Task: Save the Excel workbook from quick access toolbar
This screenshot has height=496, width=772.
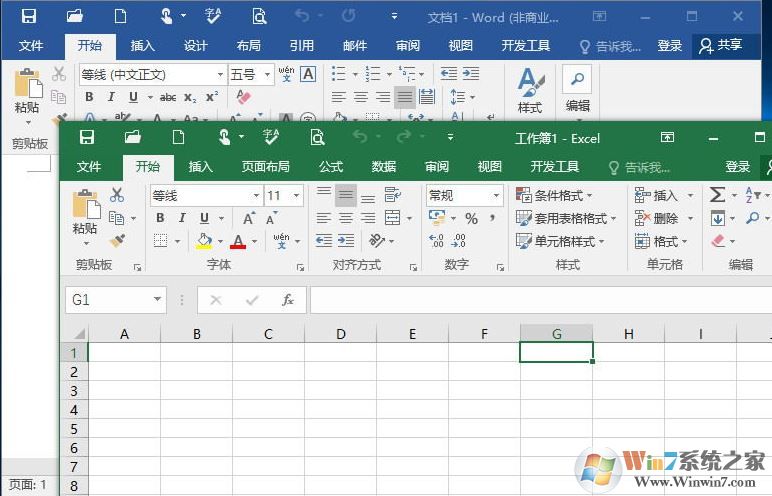Action: pyautogui.click(x=87, y=137)
